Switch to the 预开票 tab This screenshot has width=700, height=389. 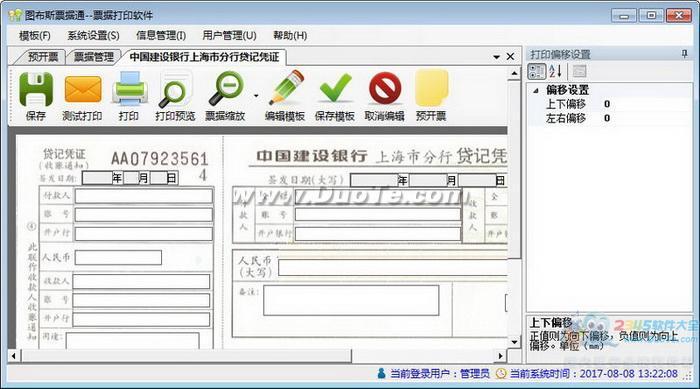43,57
